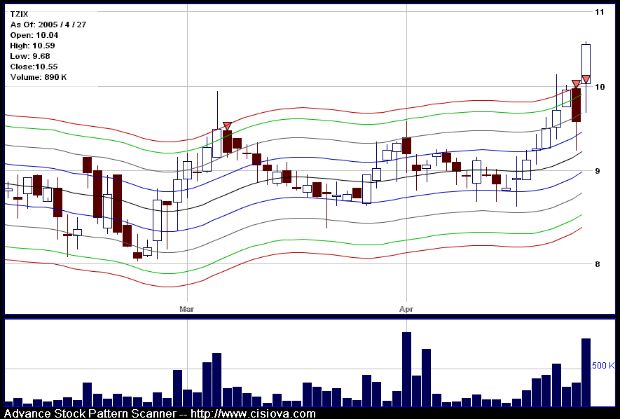Click the Close: 10.55 value
This screenshot has width=620, height=419.
34,67
